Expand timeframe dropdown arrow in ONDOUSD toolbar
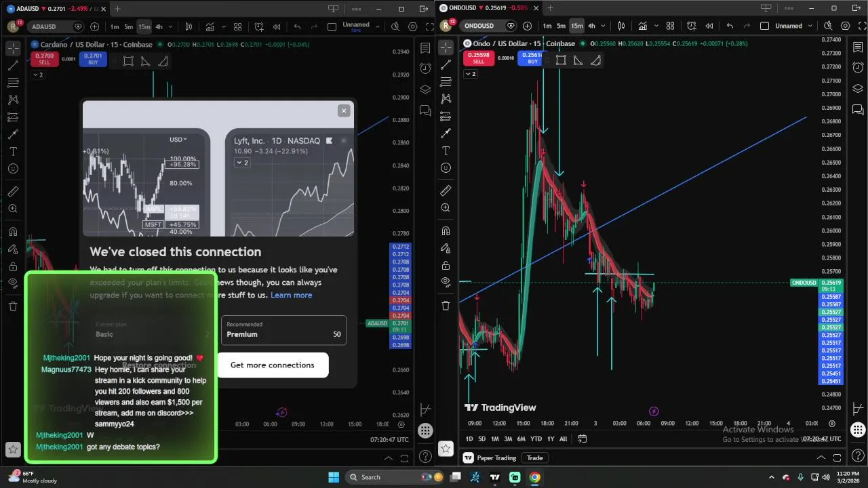 (x=603, y=26)
